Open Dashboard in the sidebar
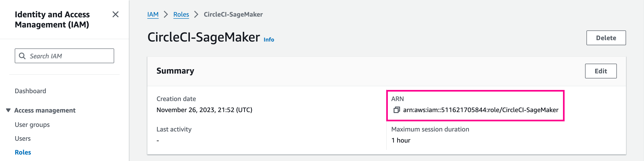This screenshot has height=161, width=644. [x=30, y=91]
